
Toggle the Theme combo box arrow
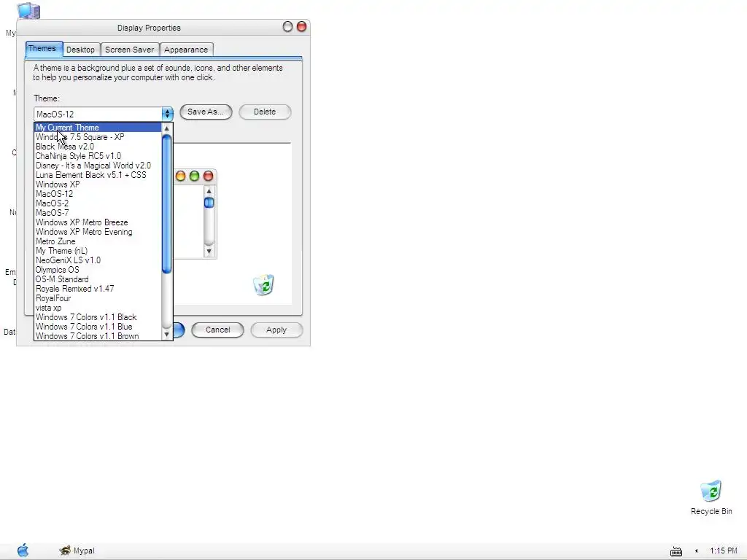pos(167,114)
